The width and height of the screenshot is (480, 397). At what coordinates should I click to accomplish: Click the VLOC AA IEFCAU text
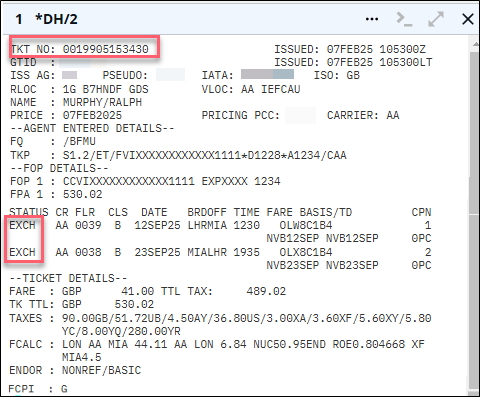coord(251,89)
